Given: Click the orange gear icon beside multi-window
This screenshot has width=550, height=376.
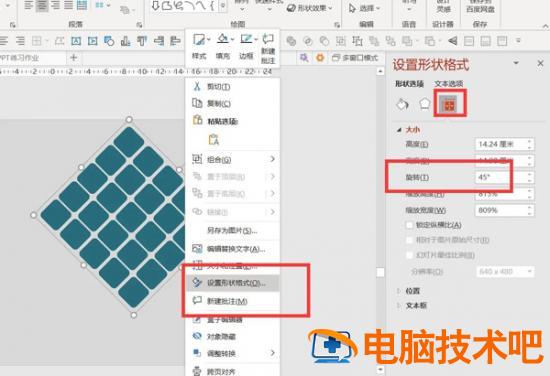Looking at the screenshot, I should tap(320, 58).
